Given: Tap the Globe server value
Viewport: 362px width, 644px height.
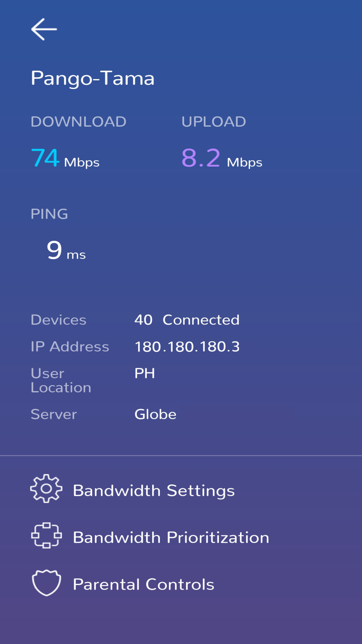Looking at the screenshot, I should tap(155, 414).
